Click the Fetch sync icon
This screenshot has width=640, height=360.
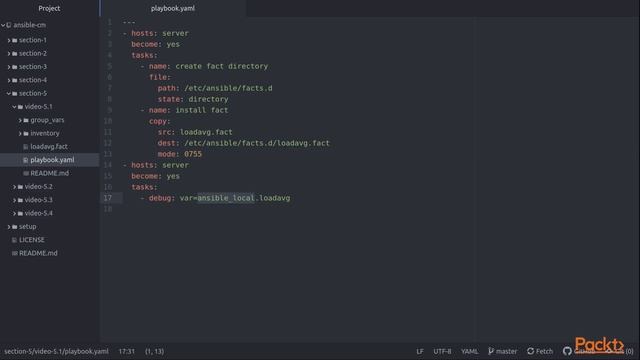(531, 351)
